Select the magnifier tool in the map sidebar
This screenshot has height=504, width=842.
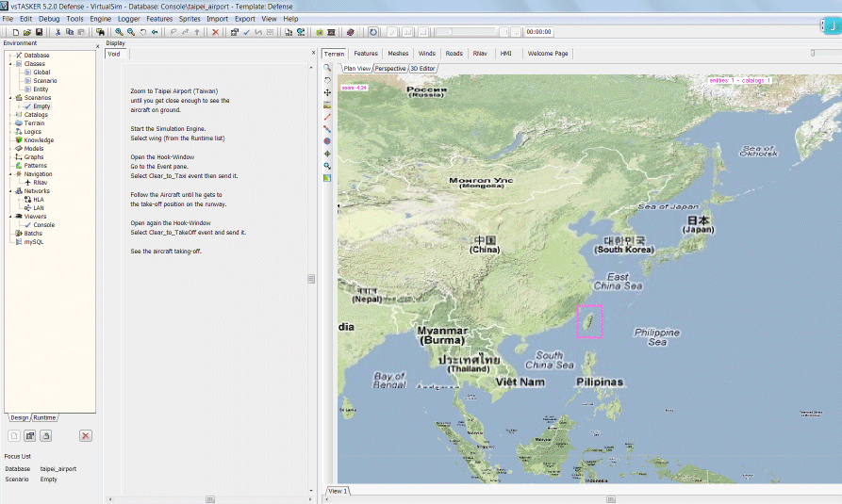pos(327,69)
